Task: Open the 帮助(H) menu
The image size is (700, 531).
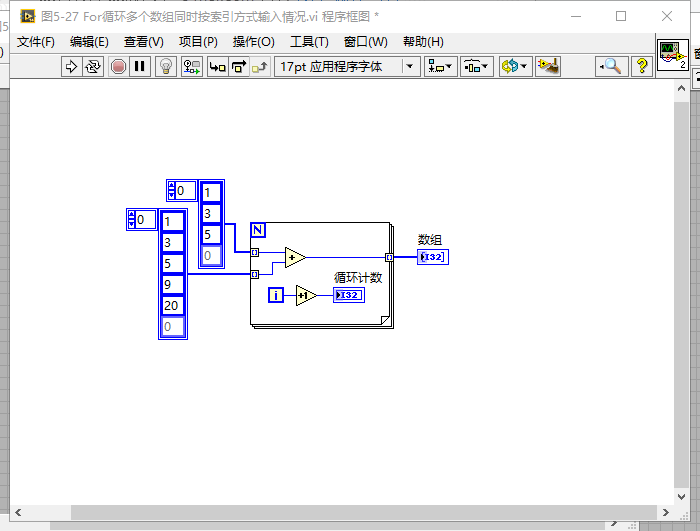Action: 423,42
